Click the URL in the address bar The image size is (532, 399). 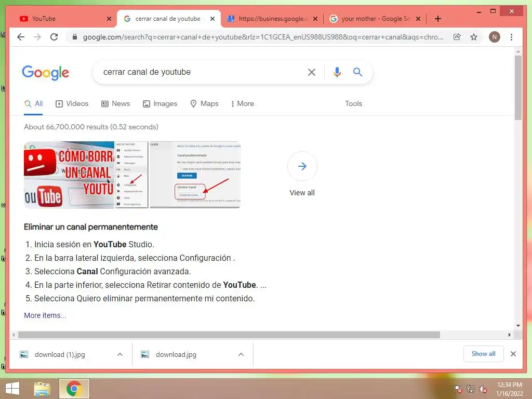(x=263, y=37)
